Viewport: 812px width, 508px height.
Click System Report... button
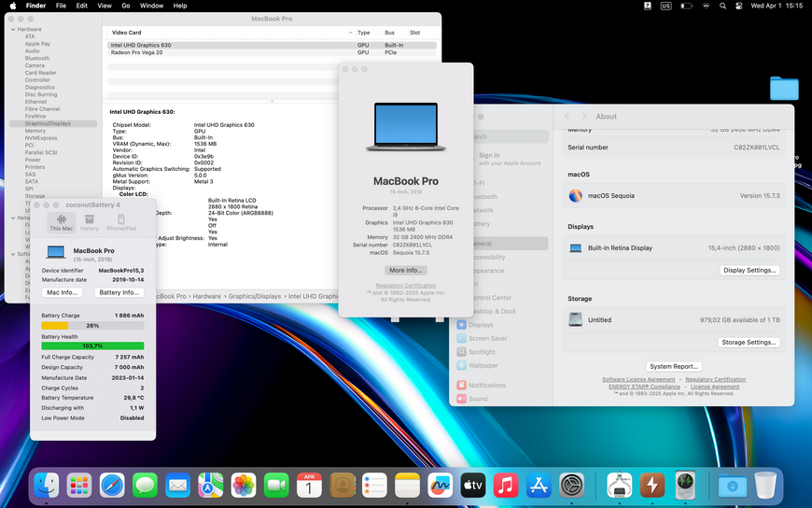(674, 366)
